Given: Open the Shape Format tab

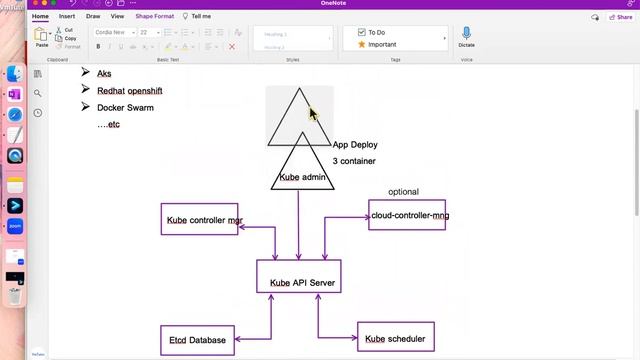Looking at the screenshot, I should click(155, 16).
